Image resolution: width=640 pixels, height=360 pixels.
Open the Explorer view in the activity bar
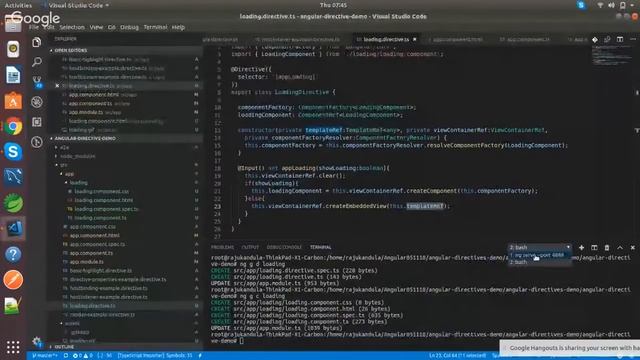pos(37,42)
